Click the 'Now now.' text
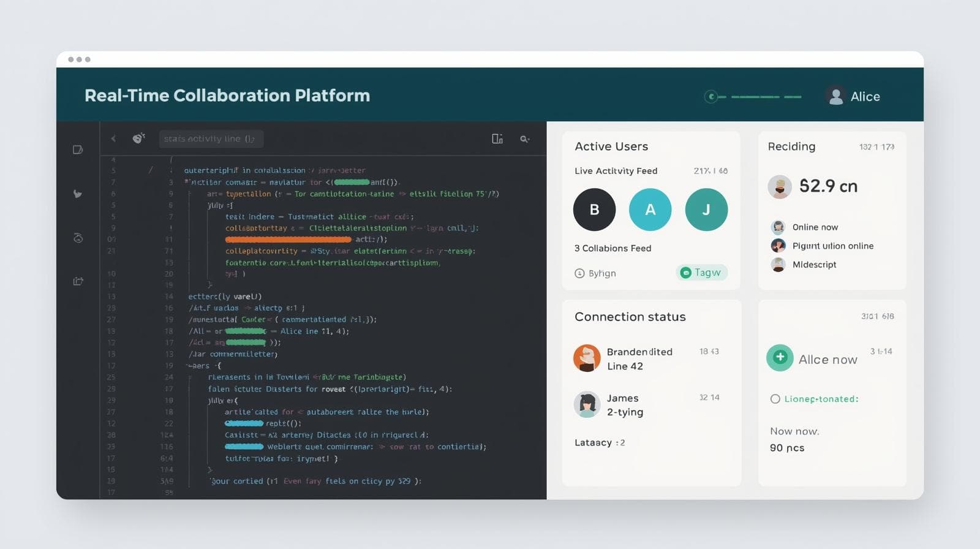Image resolution: width=980 pixels, height=549 pixels. (x=794, y=431)
